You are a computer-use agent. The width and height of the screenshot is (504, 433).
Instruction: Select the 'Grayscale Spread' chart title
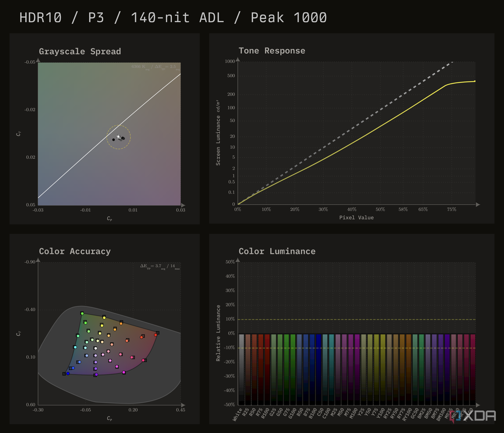[x=80, y=51]
